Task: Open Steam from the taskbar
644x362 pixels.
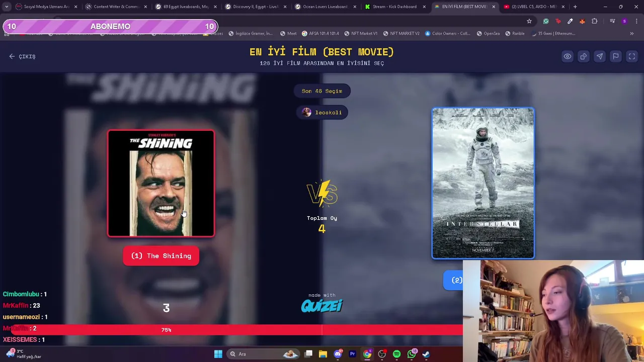Action: click(426, 354)
